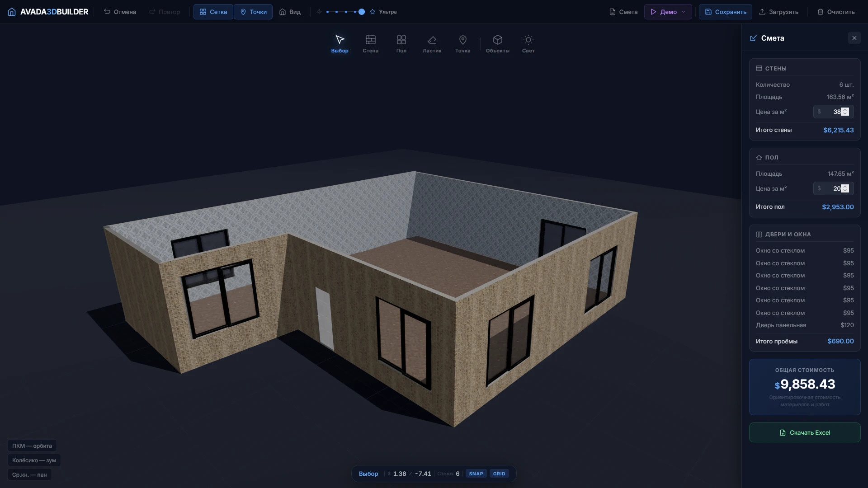Open the Объекты objects tool
This screenshot has height=488, width=868.
(497, 43)
